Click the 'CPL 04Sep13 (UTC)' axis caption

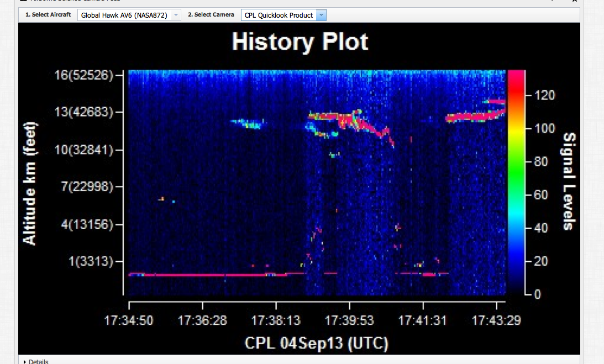[316, 344]
